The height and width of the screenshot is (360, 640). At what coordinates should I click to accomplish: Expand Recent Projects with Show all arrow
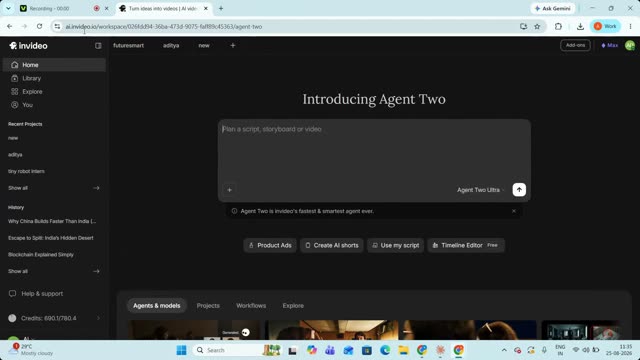pyautogui.click(x=96, y=188)
